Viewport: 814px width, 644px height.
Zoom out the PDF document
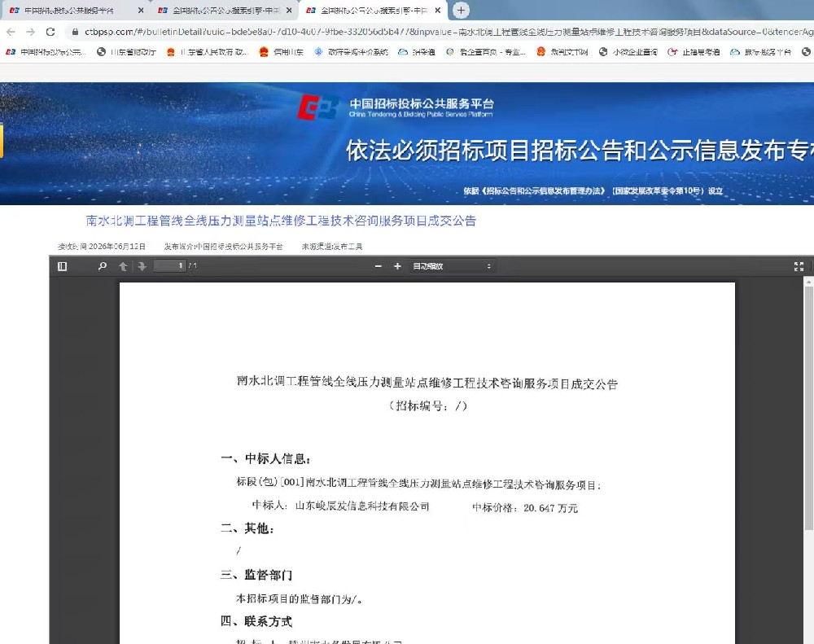coord(378,266)
